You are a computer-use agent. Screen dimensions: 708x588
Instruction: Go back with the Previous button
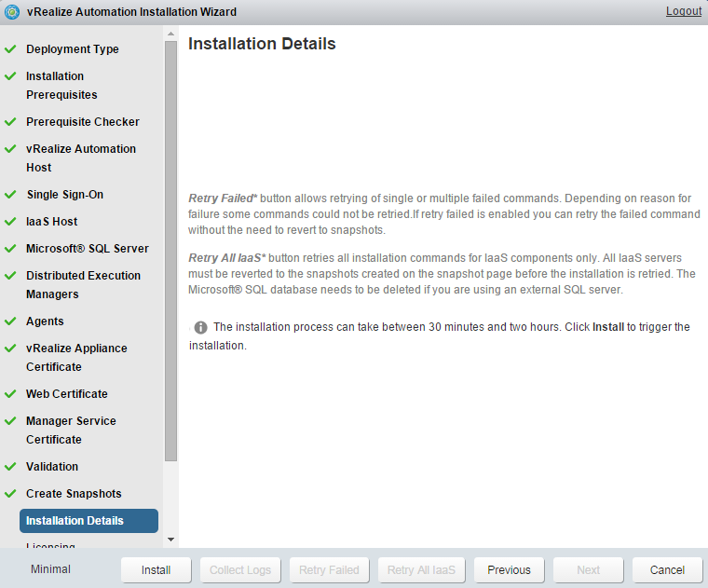tap(509, 570)
